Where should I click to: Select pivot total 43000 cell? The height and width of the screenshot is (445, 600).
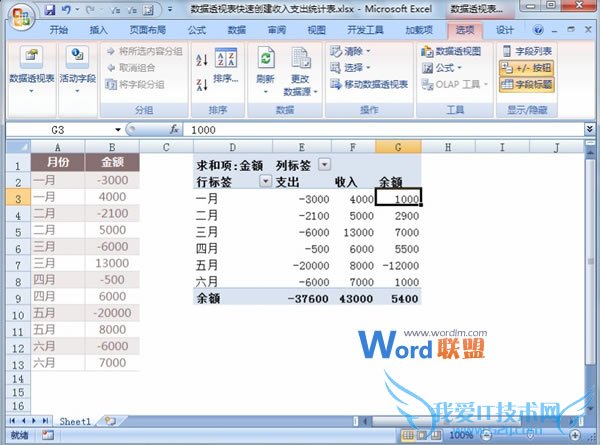353,298
